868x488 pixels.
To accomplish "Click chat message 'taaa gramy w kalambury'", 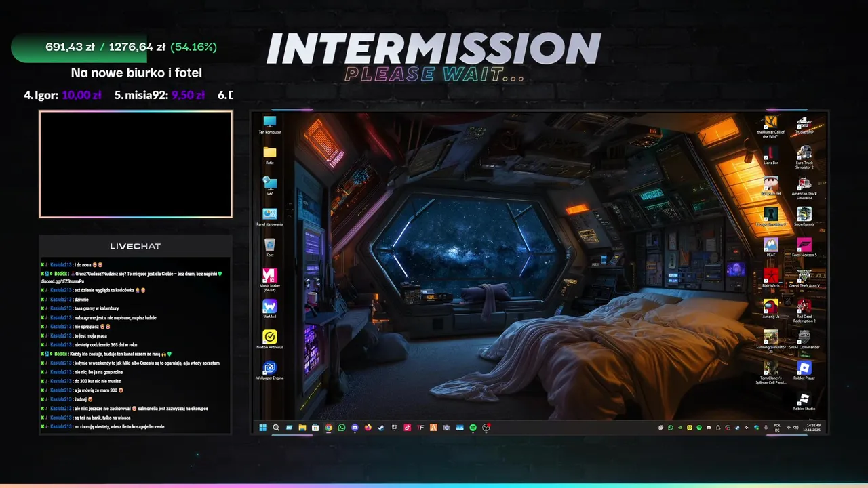I will coord(96,308).
